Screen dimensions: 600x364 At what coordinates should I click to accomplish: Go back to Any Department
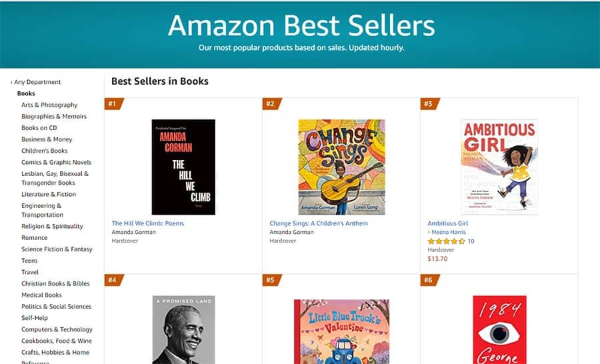pyautogui.click(x=35, y=82)
